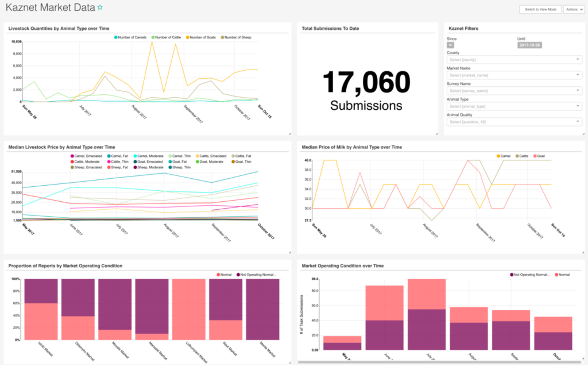The height and width of the screenshot is (365, 588).
Task: Click Total Submissions To Date panel title
Action: coord(330,28)
